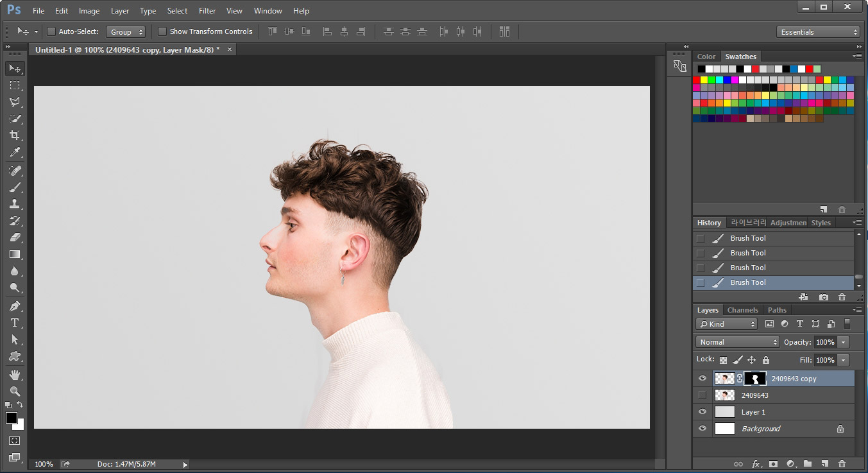Select the Type tool
This screenshot has height=473, width=868.
pyautogui.click(x=15, y=323)
